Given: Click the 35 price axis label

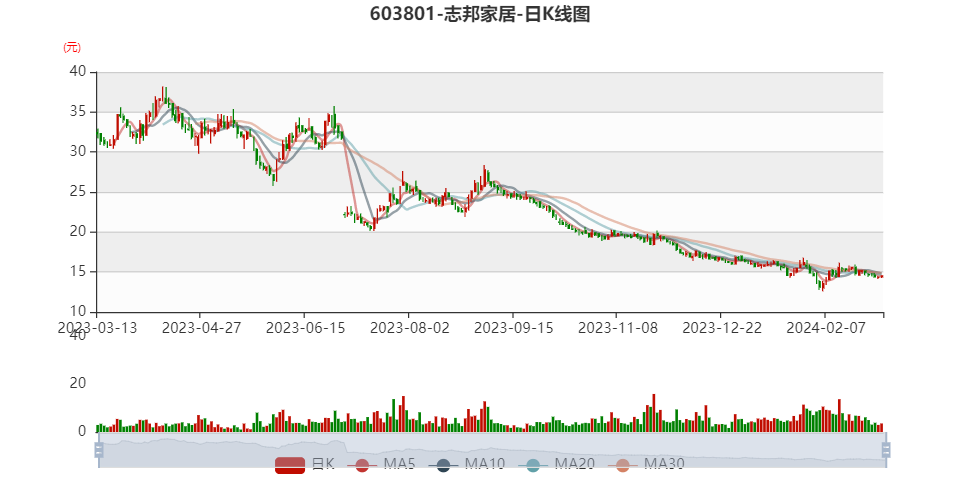Looking at the screenshot, I should [77, 112].
